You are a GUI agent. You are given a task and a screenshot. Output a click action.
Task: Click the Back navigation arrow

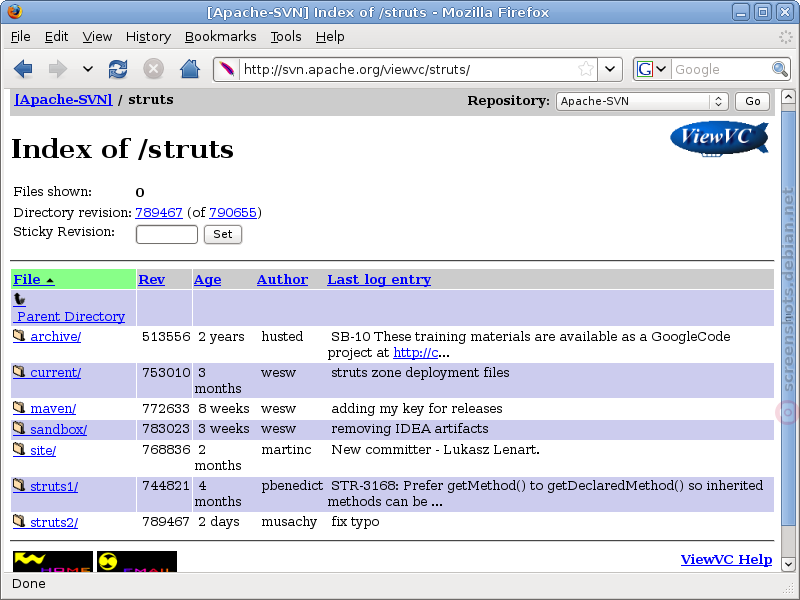click(x=23, y=69)
